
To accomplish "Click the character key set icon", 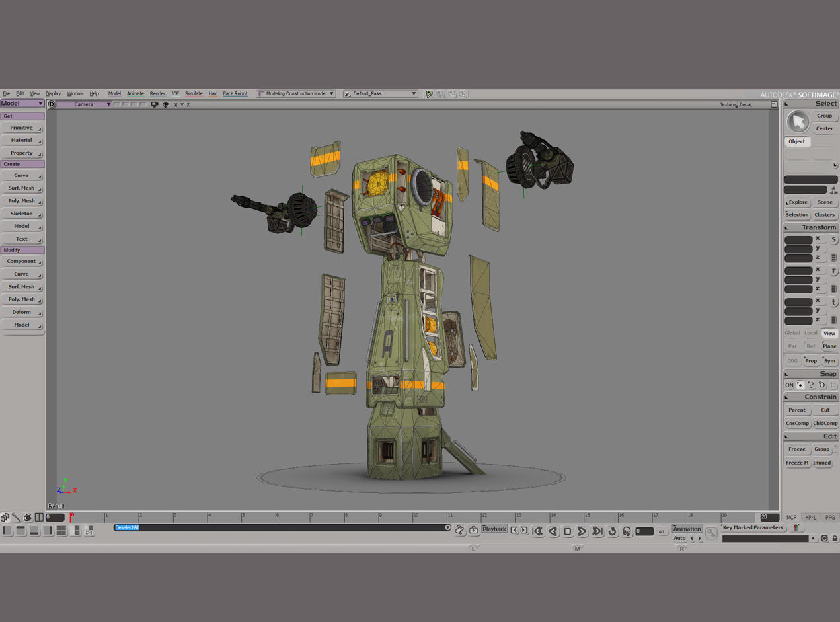I will click(796, 527).
